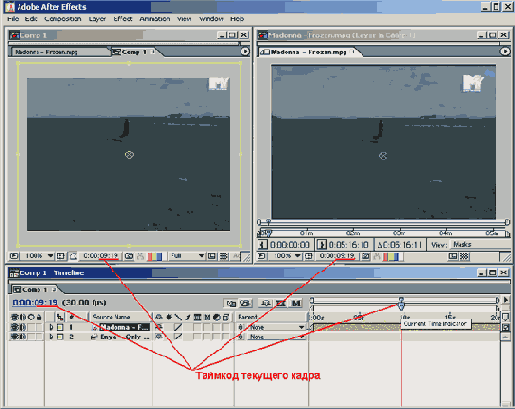Set In point button at 0:00:00:00
The width and height of the screenshot is (515, 409).
point(262,245)
